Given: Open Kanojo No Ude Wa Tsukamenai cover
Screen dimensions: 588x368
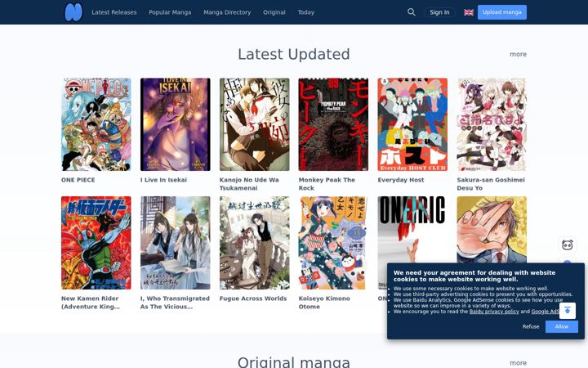Looking at the screenshot, I should (254, 124).
